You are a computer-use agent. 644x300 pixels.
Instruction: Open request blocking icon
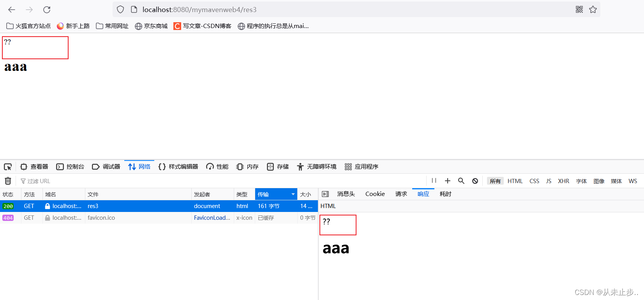pos(475,181)
